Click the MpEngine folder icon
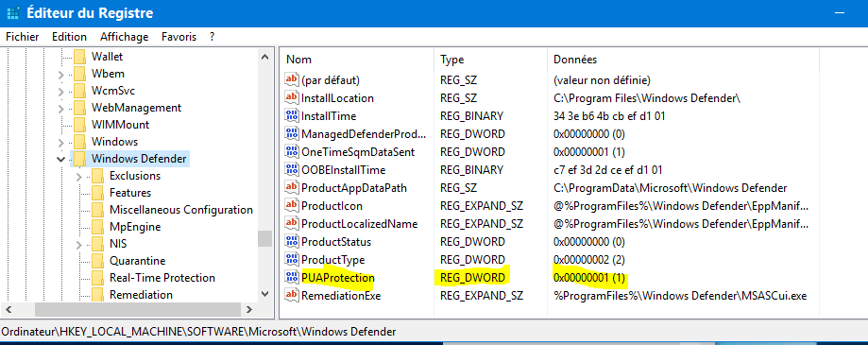This screenshot has width=868, height=345. (98, 227)
